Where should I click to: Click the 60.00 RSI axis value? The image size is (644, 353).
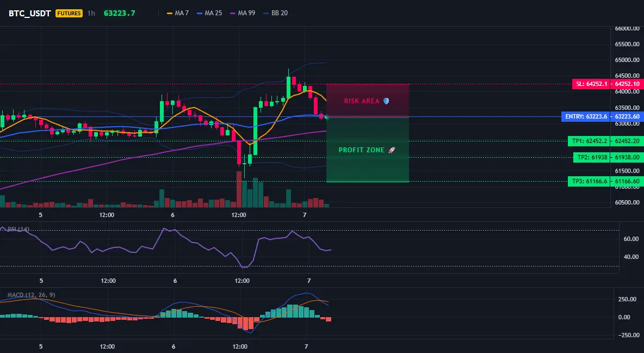point(631,239)
